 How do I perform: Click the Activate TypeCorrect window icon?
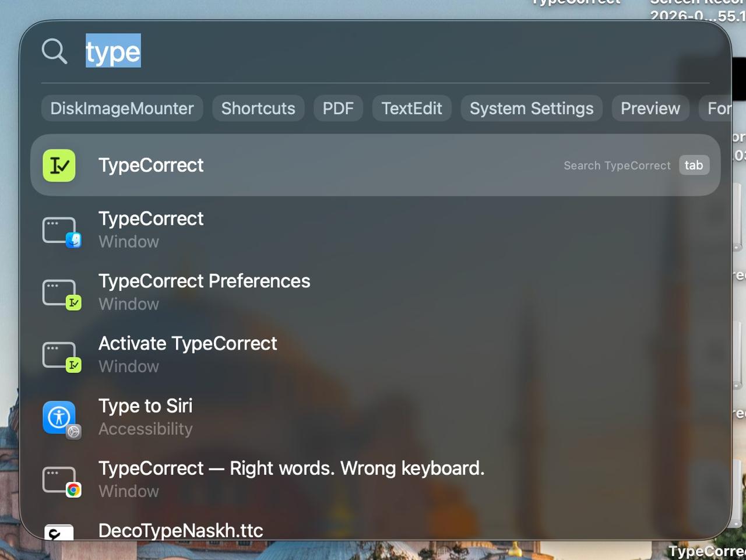pos(61,357)
